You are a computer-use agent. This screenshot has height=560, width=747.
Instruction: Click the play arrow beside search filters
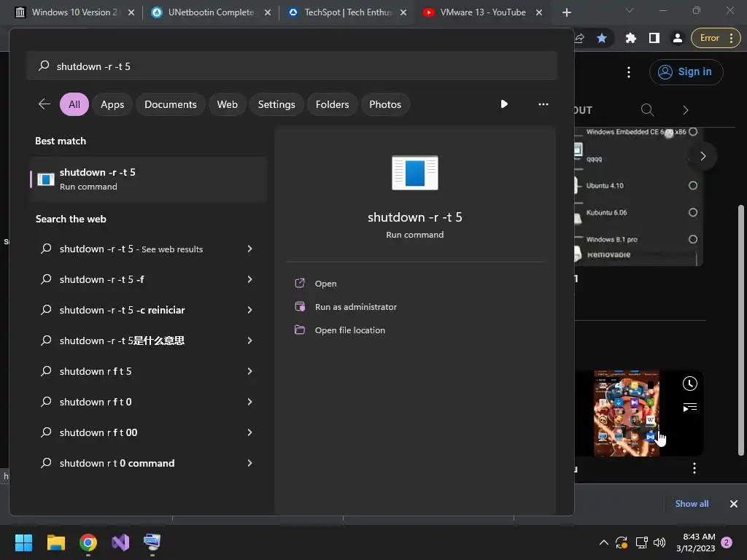(504, 104)
